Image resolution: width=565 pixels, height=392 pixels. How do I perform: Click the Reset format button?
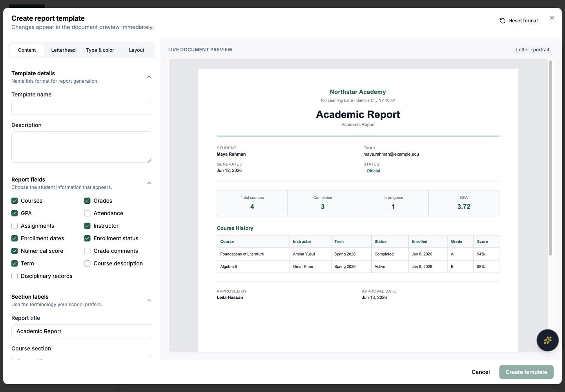[519, 21]
